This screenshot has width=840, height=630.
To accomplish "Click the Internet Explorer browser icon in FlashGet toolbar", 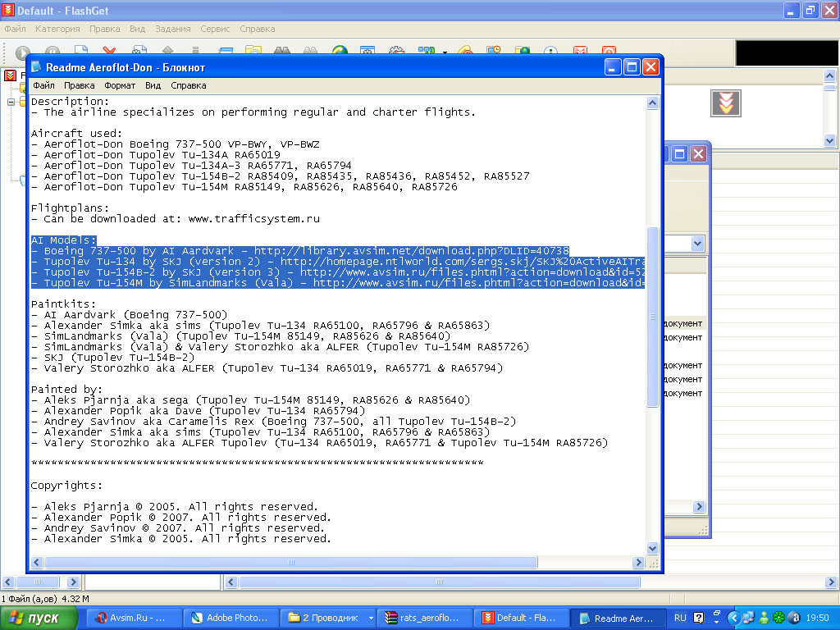I will (x=340, y=50).
